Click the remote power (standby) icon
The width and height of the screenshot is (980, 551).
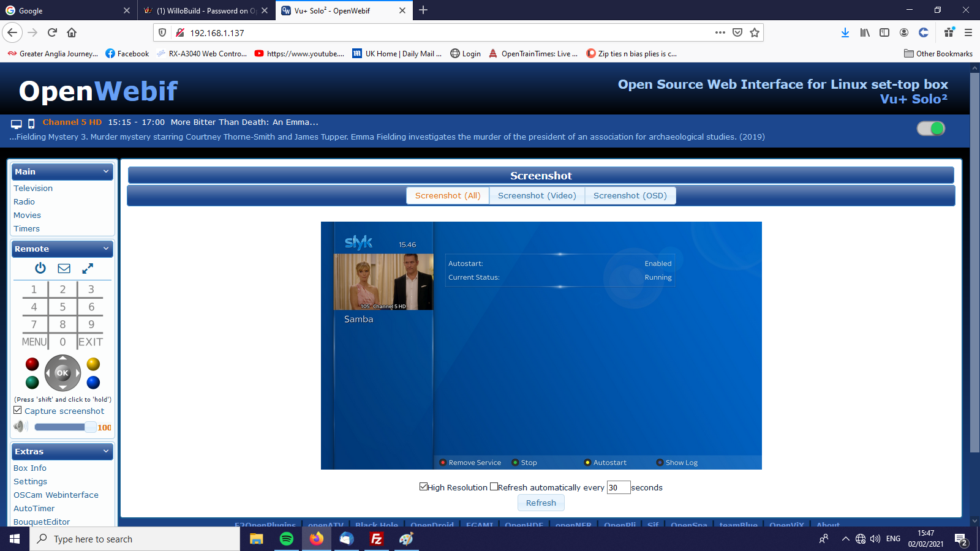pyautogui.click(x=40, y=268)
